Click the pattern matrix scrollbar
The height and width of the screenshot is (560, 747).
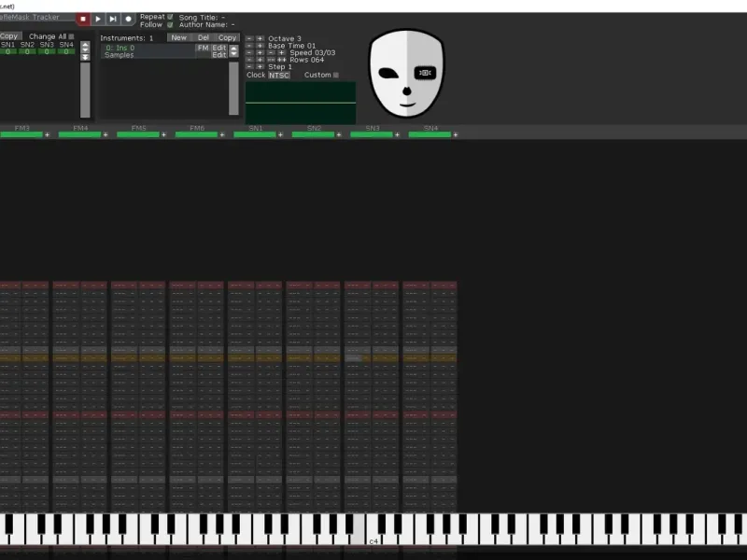[x=85, y=90]
